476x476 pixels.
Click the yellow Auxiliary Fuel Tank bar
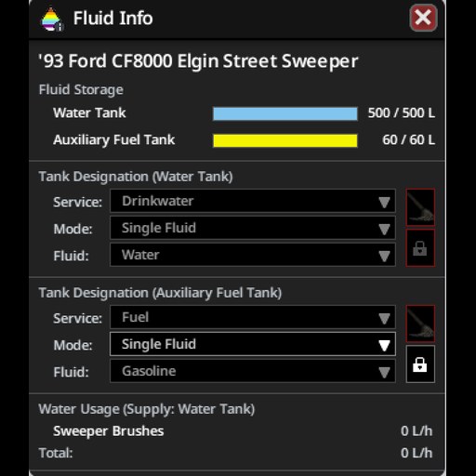(x=285, y=140)
